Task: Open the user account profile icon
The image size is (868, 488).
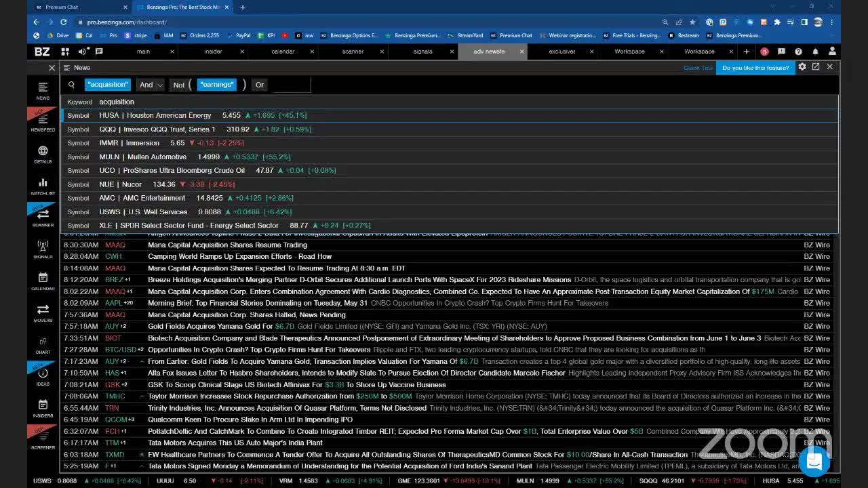Action: click(832, 52)
